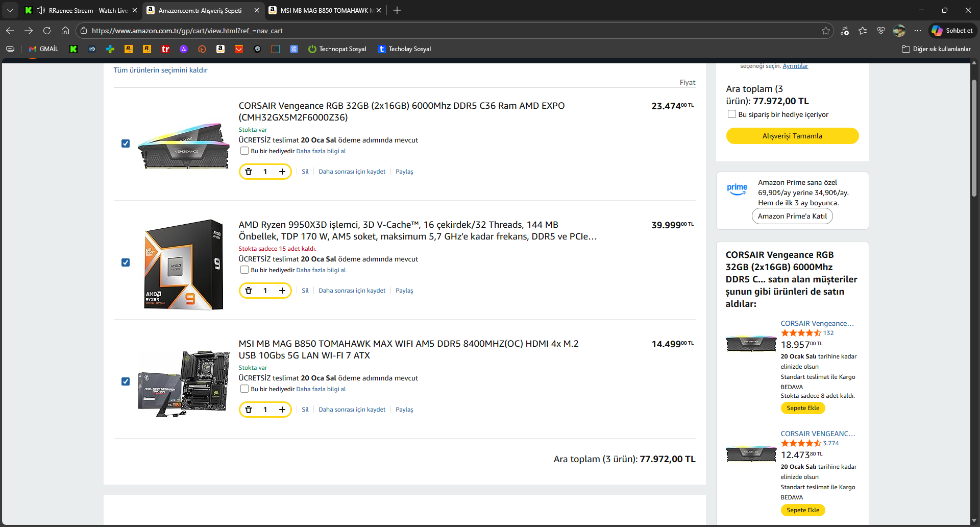
Task: Increase CORSAIR RAM quantity with plus
Action: coord(282,172)
